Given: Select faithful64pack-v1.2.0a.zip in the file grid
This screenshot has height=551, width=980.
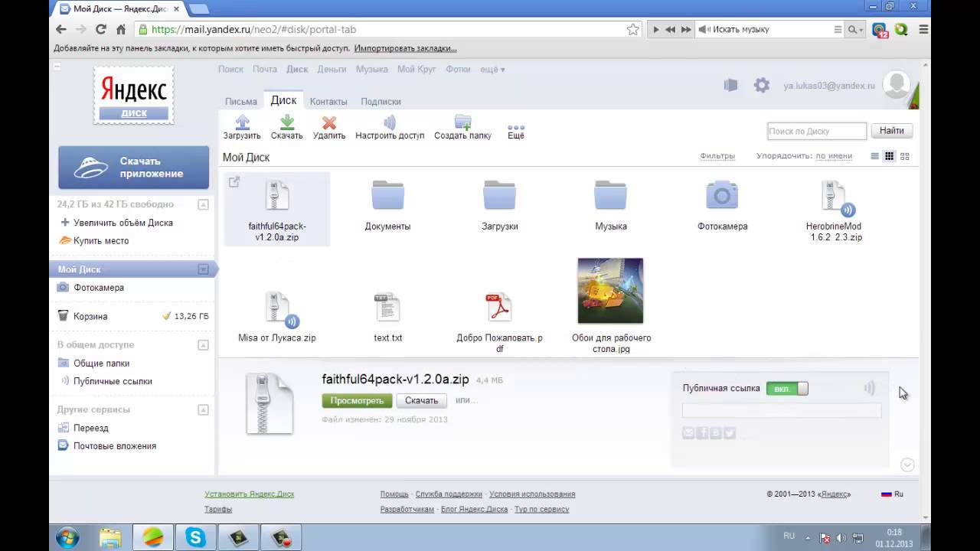Looking at the screenshot, I should pos(277,209).
